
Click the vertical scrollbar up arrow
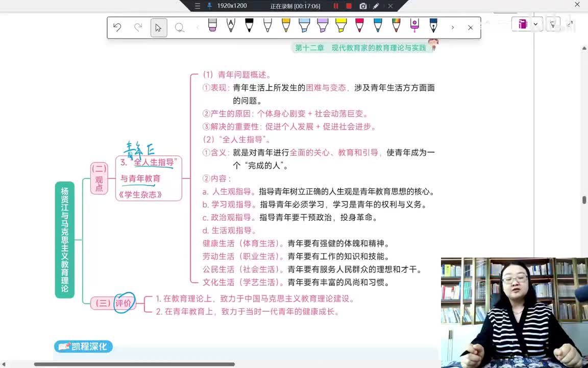pyautogui.click(x=584, y=49)
